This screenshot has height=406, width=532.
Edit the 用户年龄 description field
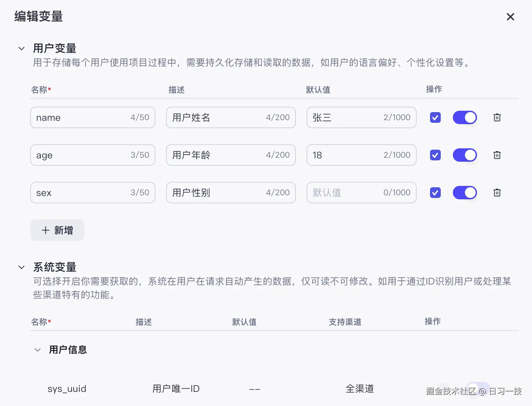231,155
